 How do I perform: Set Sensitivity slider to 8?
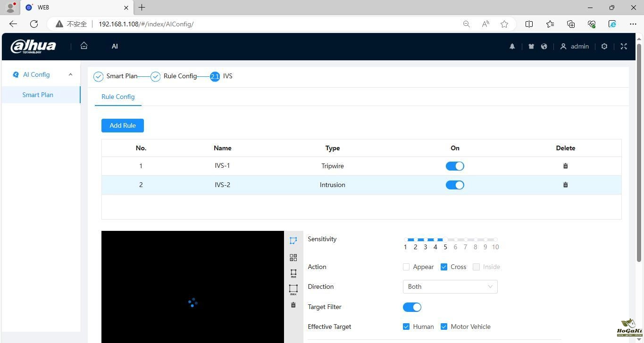(x=476, y=240)
